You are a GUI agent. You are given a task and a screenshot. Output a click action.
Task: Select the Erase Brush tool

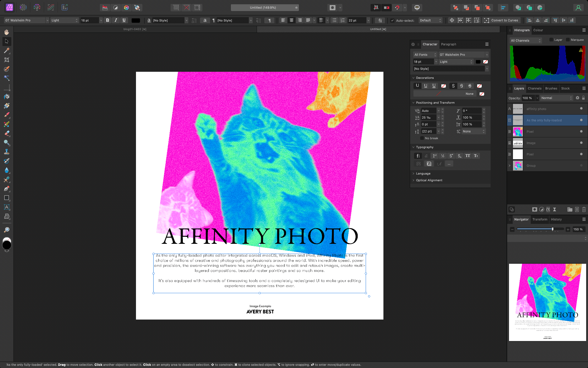(6, 133)
